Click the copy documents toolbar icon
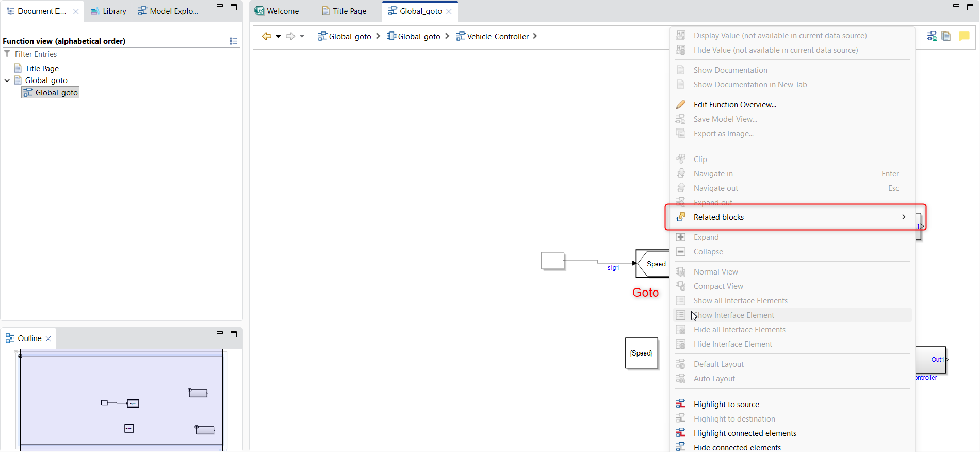 coord(946,36)
